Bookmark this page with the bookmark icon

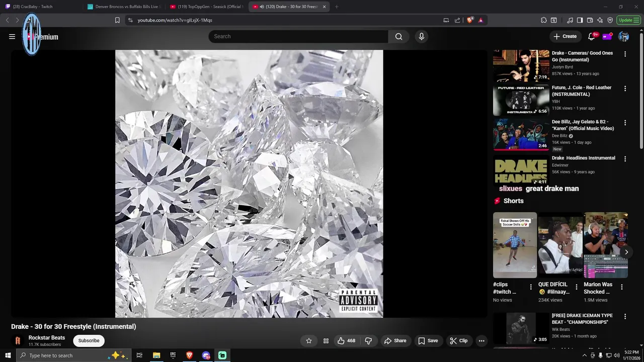click(117, 20)
